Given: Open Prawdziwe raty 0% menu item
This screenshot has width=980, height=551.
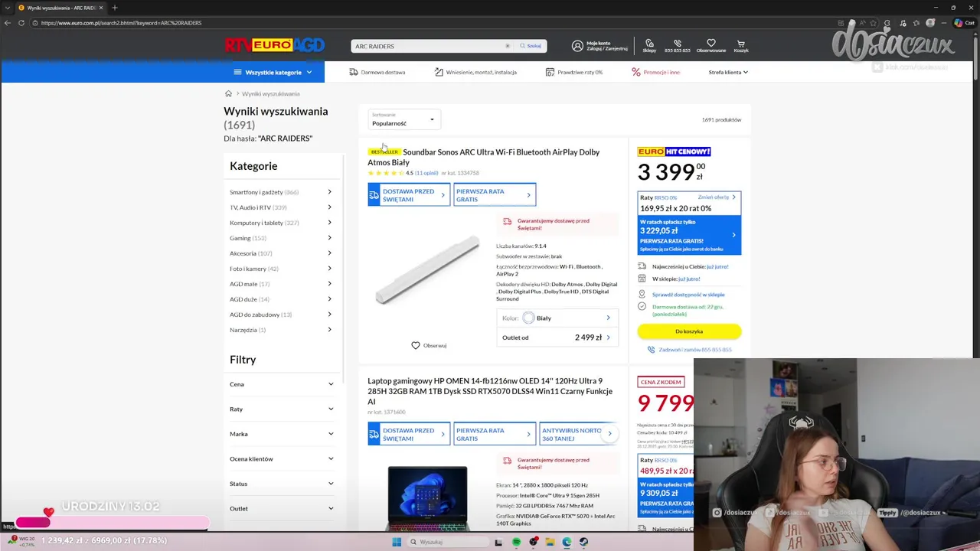Looking at the screenshot, I should coord(574,72).
